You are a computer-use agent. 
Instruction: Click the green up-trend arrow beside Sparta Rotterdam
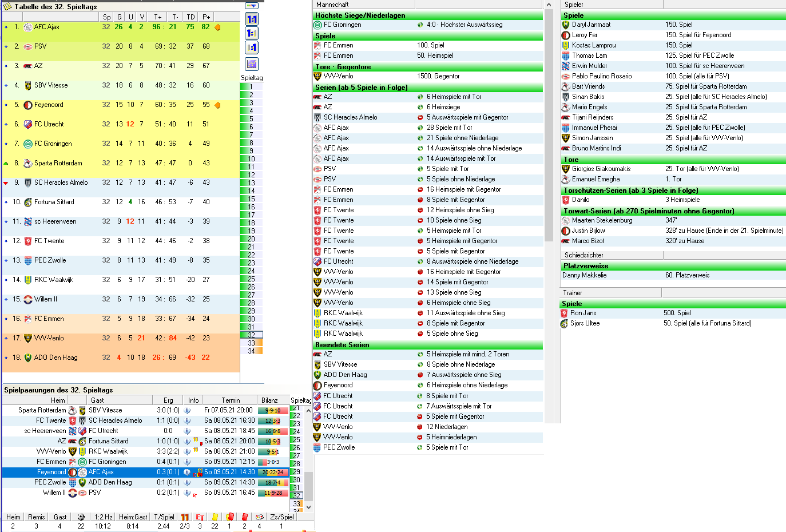6,163
